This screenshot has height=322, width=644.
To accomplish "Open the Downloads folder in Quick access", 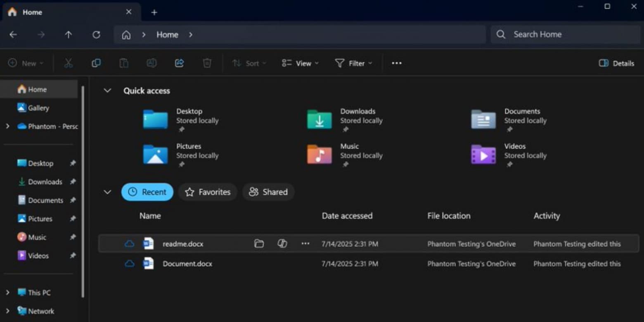I will coord(320,119).
